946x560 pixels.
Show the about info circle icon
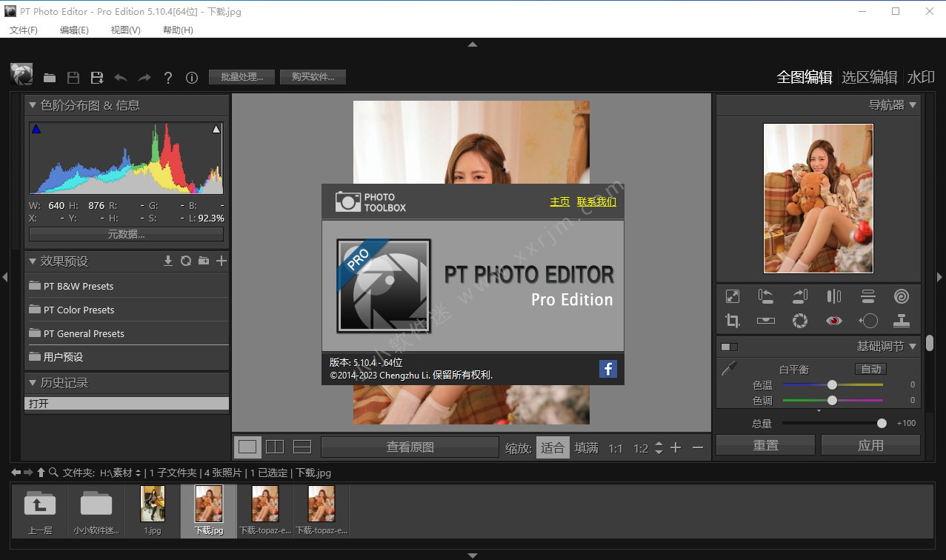tap(192, 77)
